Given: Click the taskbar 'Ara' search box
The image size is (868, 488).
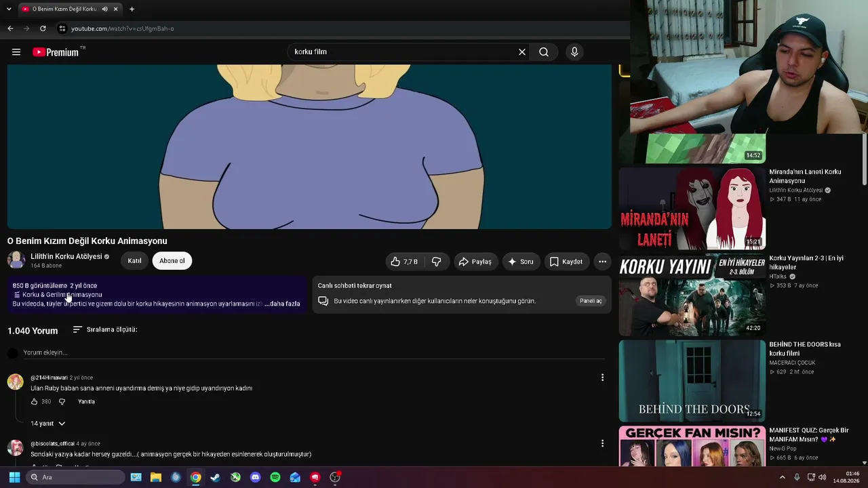Looking at the screenshot, I should [x=76, y=477].
